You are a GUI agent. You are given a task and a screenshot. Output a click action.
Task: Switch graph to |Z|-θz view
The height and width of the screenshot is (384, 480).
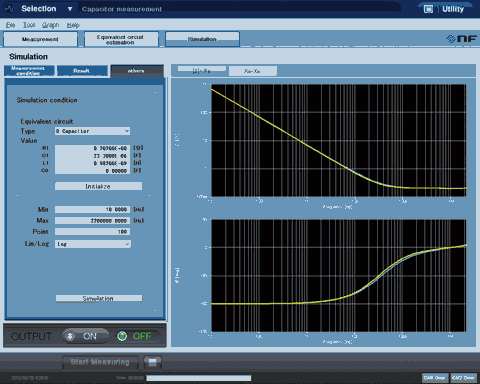click(202, 70)
